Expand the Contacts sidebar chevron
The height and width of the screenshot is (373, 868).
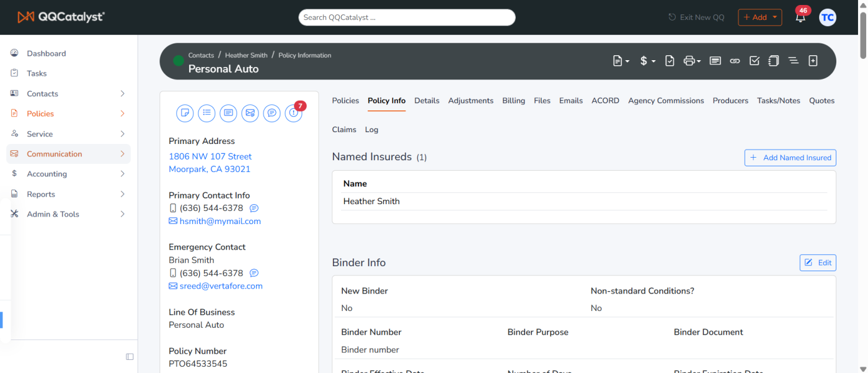coord(122,94)
